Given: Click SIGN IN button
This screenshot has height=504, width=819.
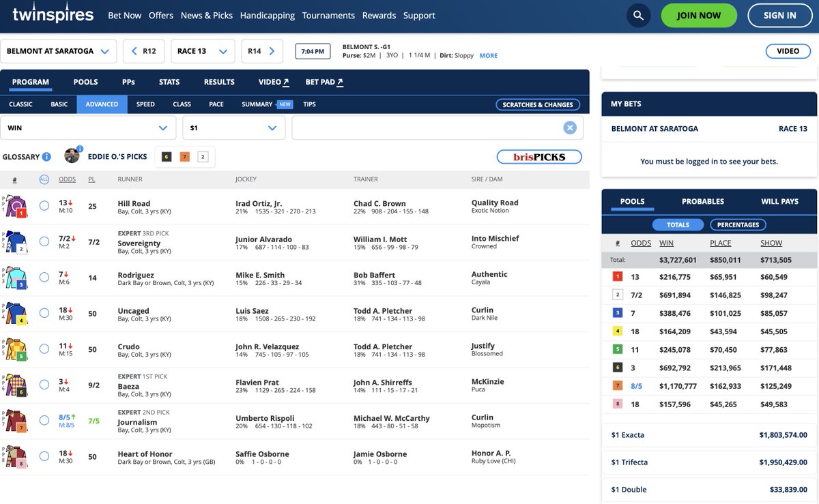Looking at the screenshot, I should 779,16.
